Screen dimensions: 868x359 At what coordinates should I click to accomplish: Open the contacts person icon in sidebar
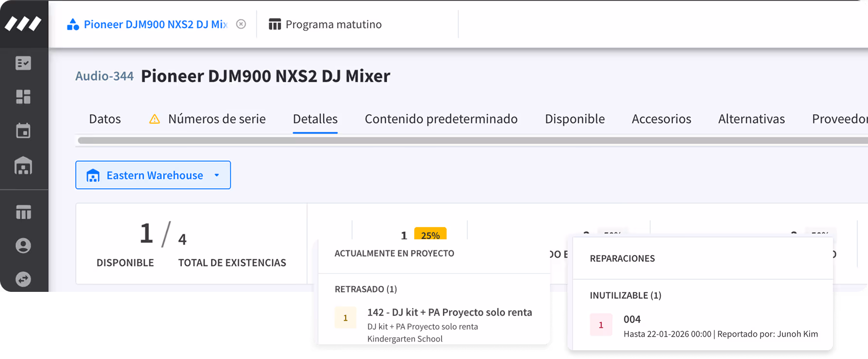pos(23,246)
